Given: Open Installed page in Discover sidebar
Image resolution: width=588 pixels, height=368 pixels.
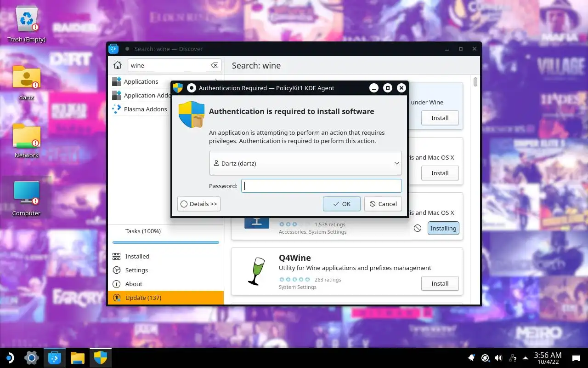Looking at the screenshot, I should tap(165, 256).
